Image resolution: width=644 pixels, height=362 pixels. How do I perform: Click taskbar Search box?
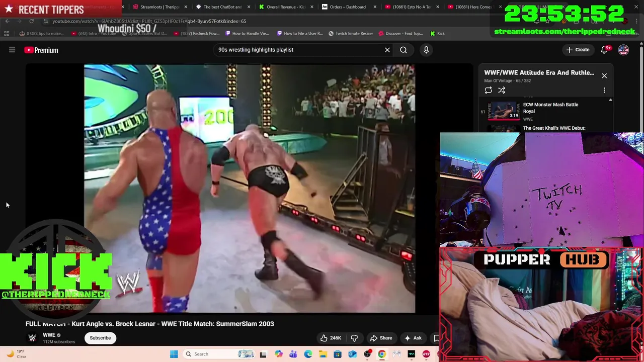pos(220,354)
